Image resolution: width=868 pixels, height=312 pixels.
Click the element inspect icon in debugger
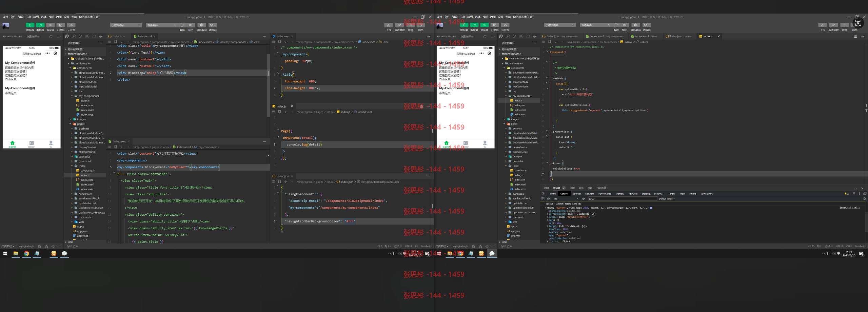(x=543, y=194)
